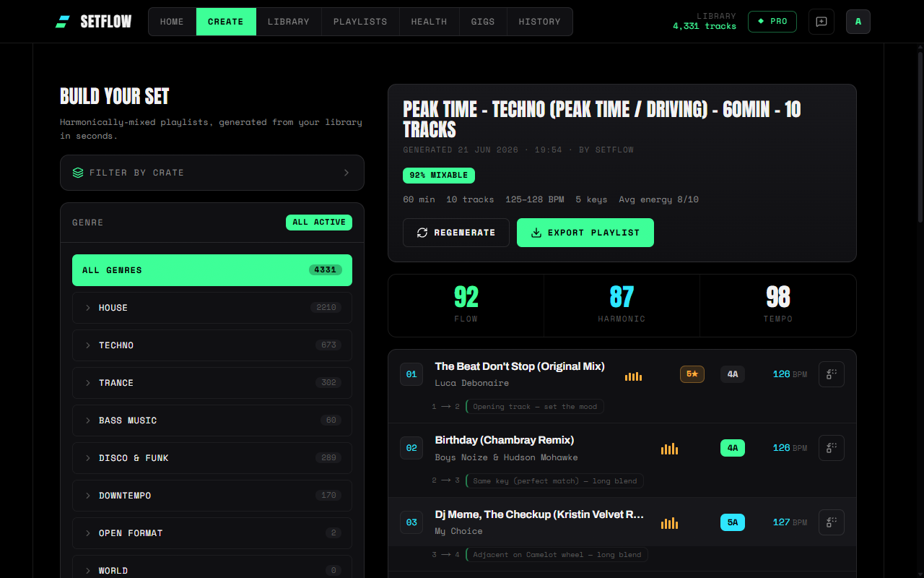The width and height of the screenshot is (924, 578).
Task: Open the HISTORY tab
Action: tap(540, 22)
